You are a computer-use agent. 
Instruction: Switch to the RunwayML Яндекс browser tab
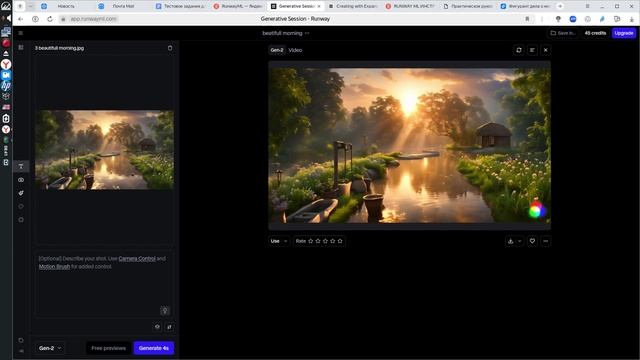[239, 6]
